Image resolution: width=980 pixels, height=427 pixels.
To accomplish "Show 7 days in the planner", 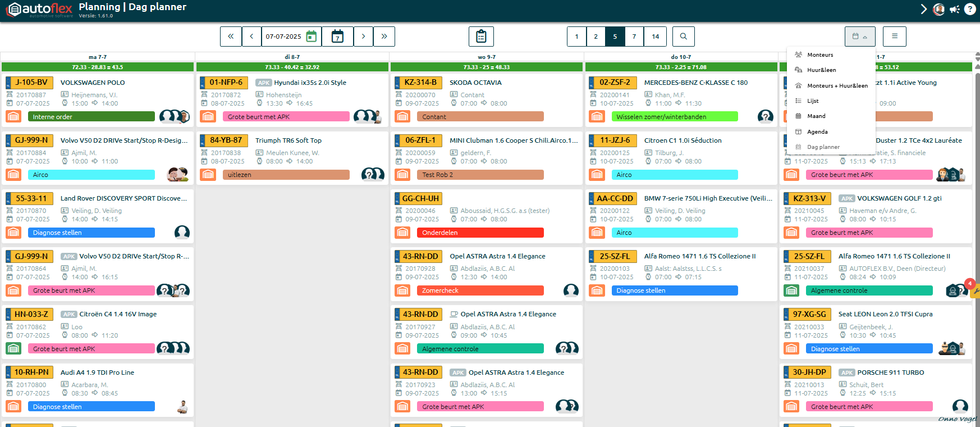I will click(x=634, y=37).
